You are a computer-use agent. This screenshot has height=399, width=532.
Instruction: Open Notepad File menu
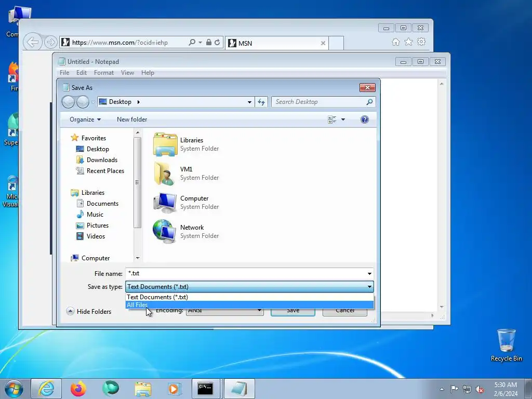coord(64,73)
